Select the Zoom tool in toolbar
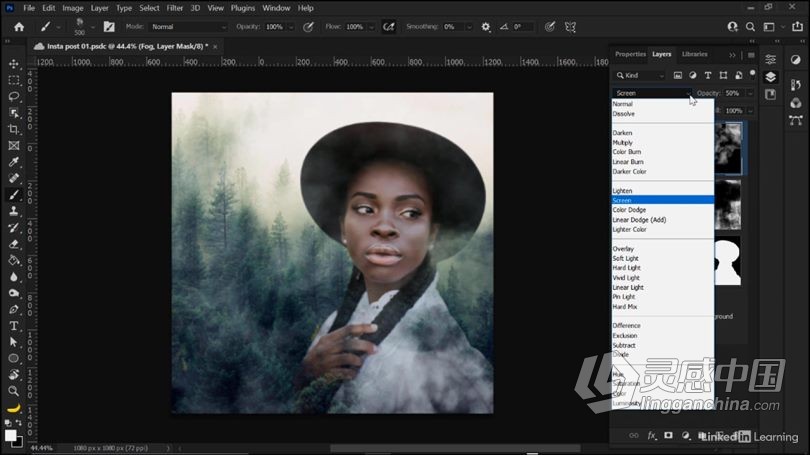 14,391
